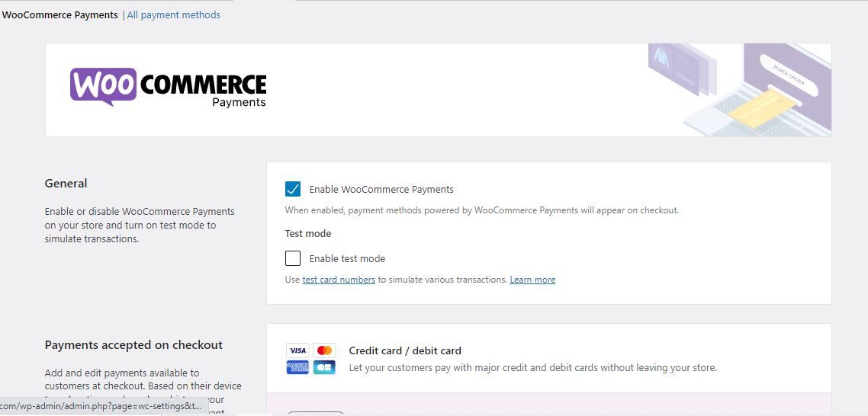The width and height of the screenshot is (868, 416).
Task: Click the American Express card icon
Action: (x=297, y=367)
